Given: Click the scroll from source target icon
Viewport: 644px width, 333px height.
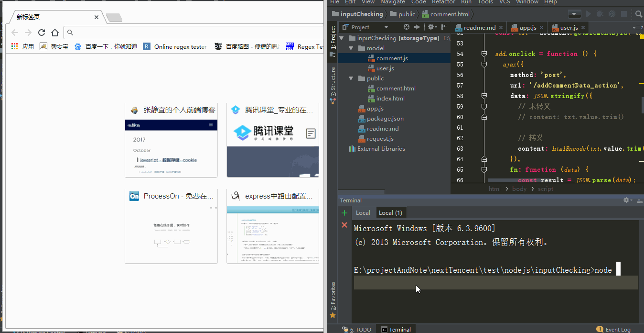Looking at the screenshot, I should point(407,27).
